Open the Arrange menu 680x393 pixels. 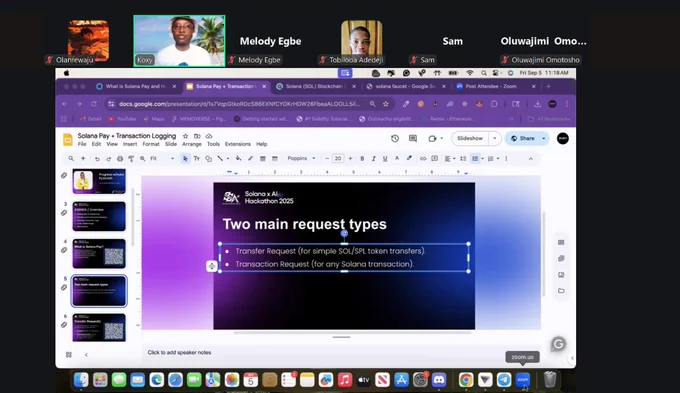(192, 144)
